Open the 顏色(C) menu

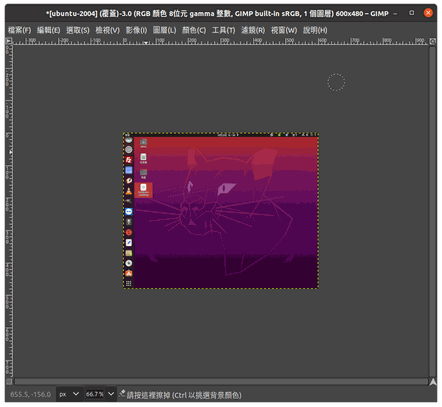pos(194,30)
